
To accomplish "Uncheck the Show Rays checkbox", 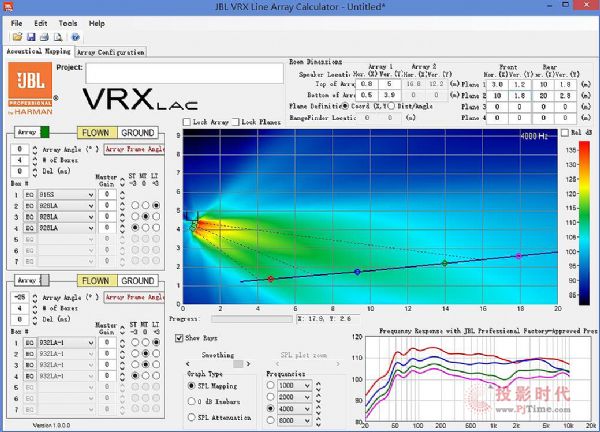I will click(180, 338).
